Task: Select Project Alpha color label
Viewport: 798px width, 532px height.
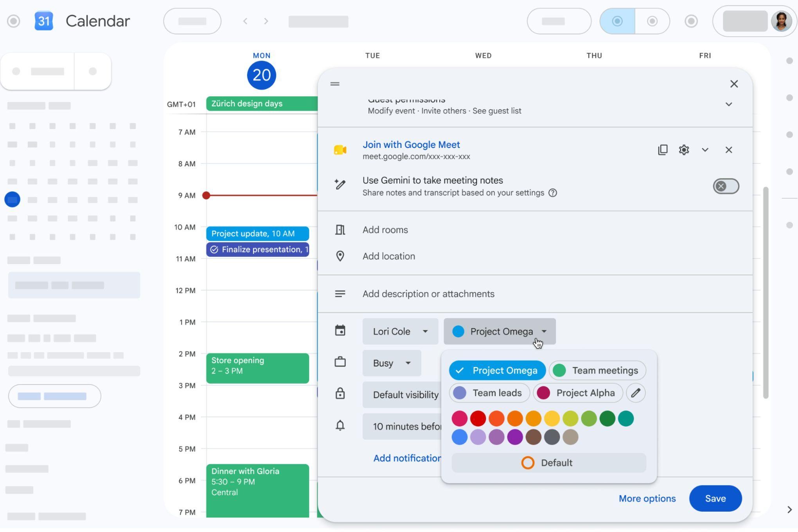Action: coord(578,393)
